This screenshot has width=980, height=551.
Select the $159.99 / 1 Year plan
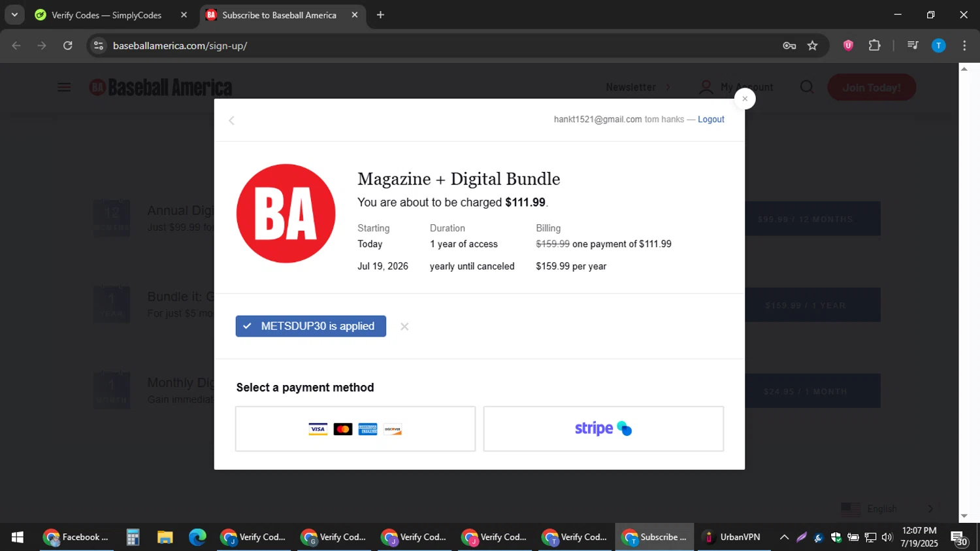[x=806, y=305]
